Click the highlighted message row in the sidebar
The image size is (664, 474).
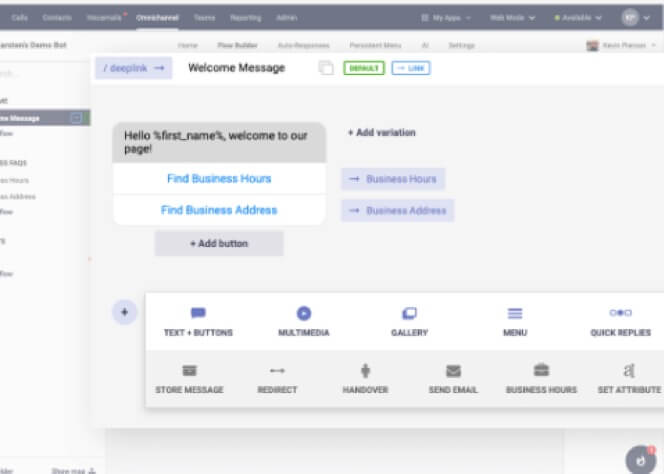(45, 118)
